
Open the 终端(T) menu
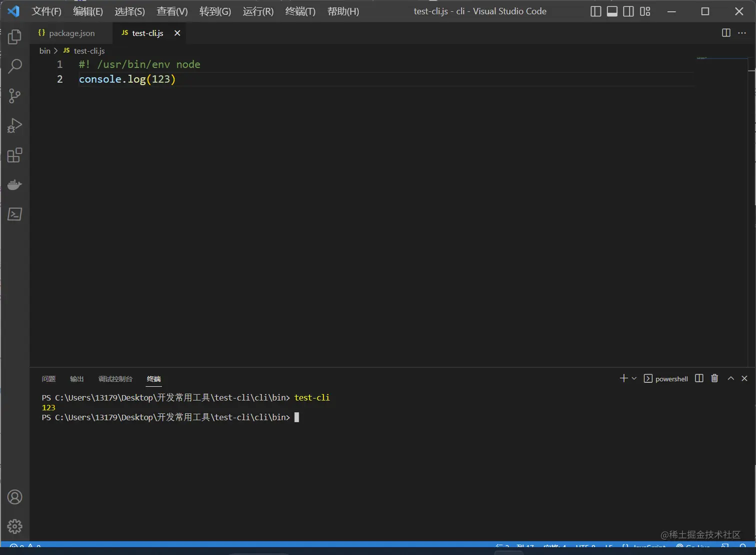[300, 11]
